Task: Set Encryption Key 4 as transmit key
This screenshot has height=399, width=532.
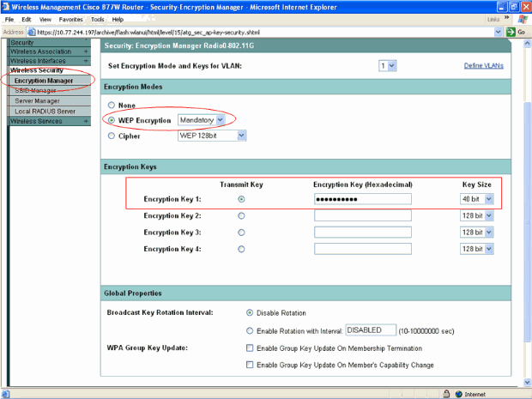Action: pos(241,249)
